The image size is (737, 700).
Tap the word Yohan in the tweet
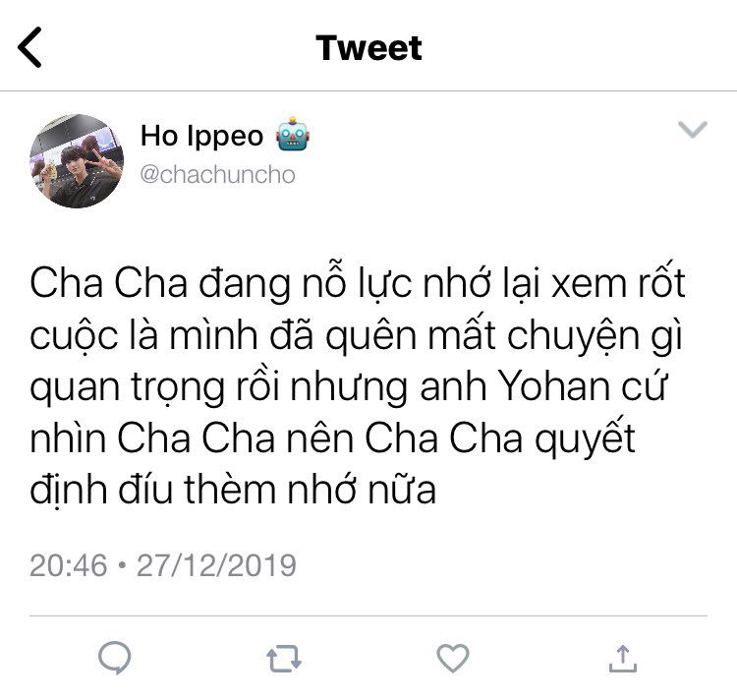click(x=554, y=387)
